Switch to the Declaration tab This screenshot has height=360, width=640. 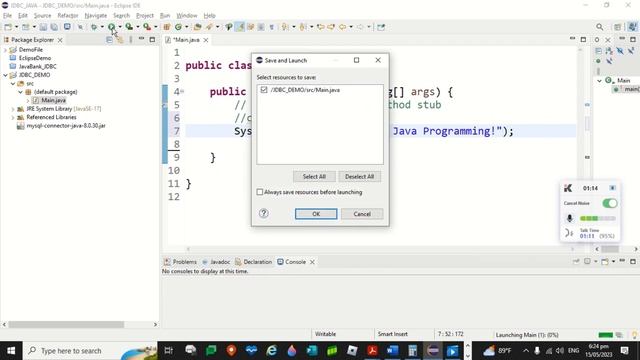click(253, 262)
